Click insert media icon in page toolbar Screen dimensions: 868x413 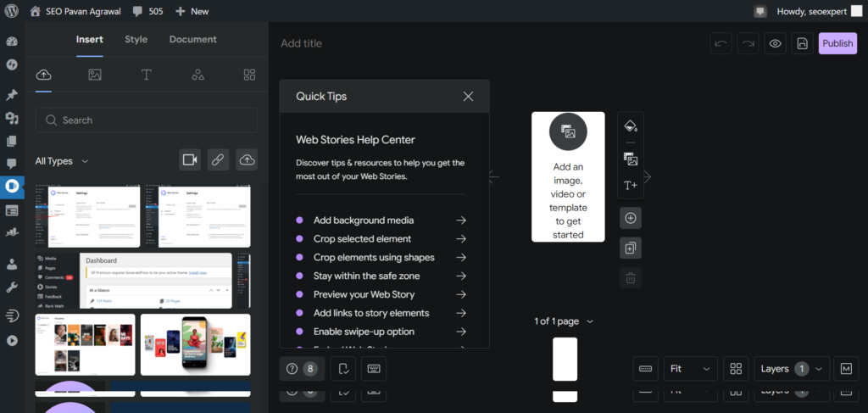click(x=631, y=160)
